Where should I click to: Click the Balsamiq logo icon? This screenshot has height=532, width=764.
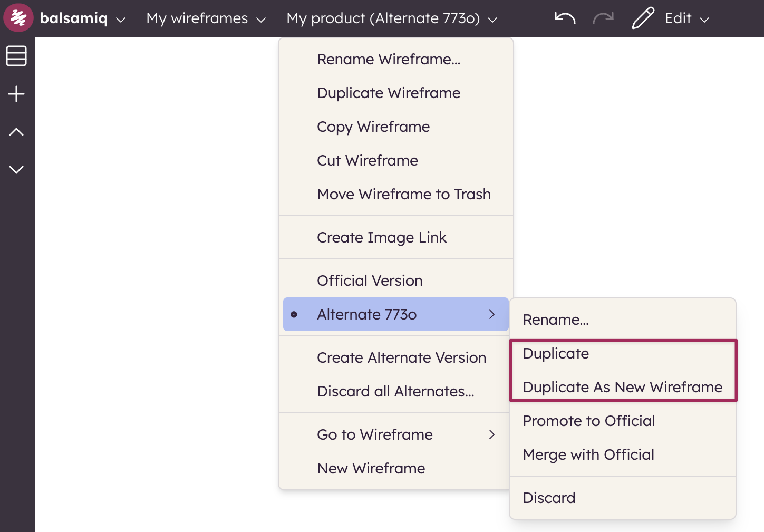18,17
